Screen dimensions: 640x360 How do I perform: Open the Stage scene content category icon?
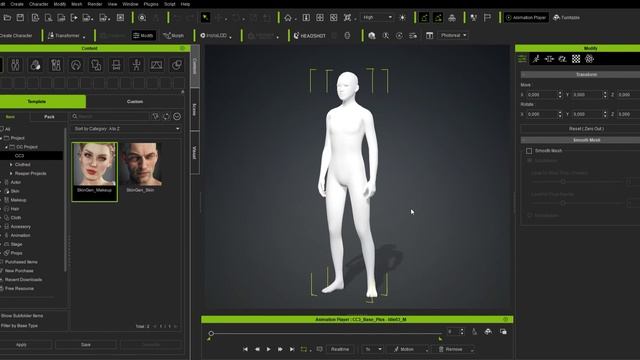pyautogui.click(x=156, y=65)
